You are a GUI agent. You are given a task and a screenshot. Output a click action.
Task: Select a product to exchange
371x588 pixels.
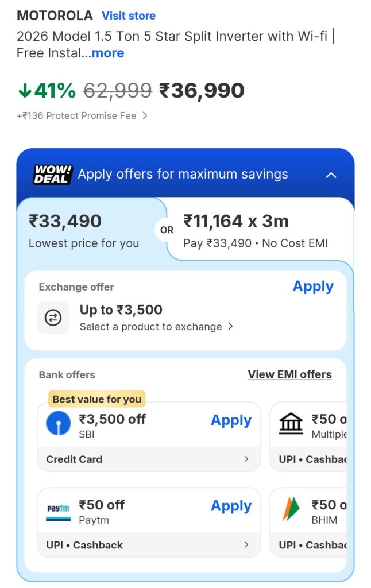[156, 327]
